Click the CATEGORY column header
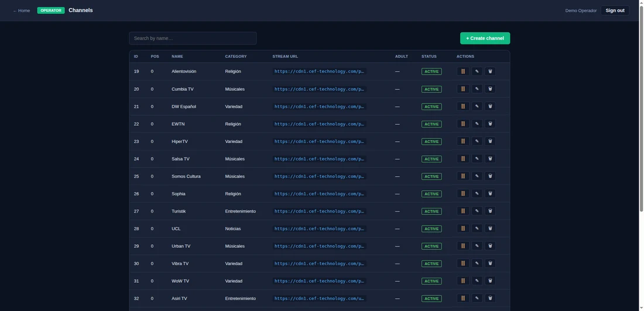The width and height of the screenshot is (644, 311). (x=236, y=56)
